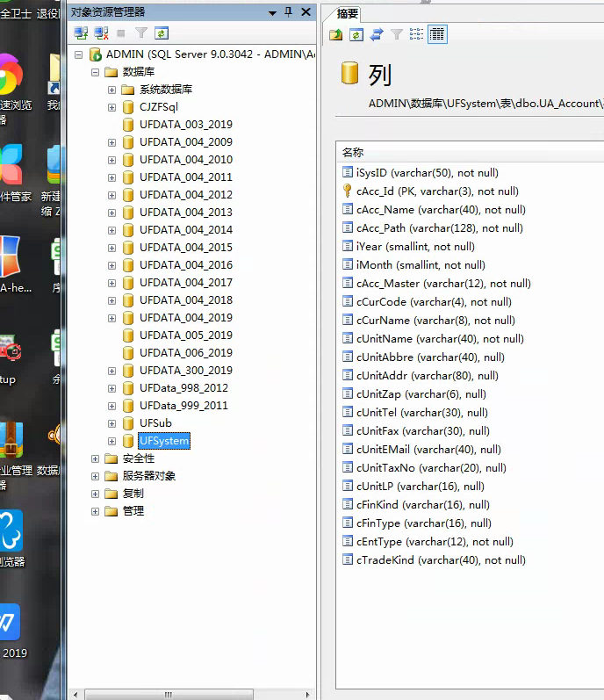604x700 pixels.
Task: Select UFDATA_006_2019 database
Action: pos(186,353)
